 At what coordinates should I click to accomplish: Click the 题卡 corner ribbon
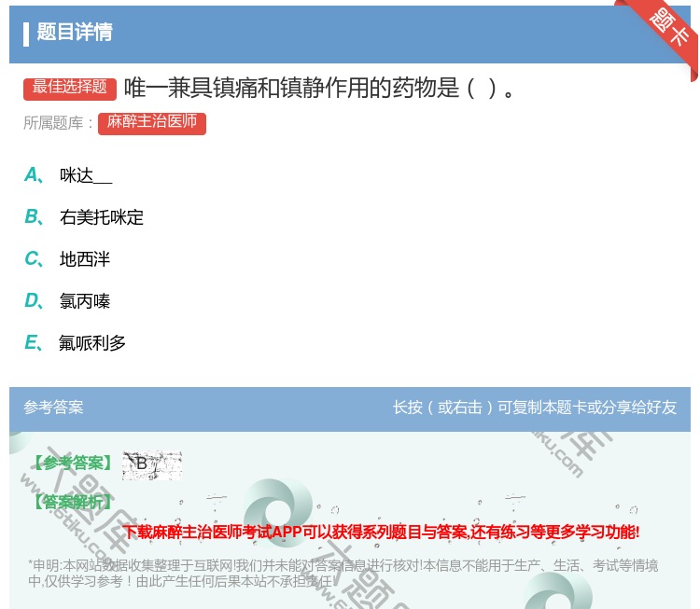[667, 29]
